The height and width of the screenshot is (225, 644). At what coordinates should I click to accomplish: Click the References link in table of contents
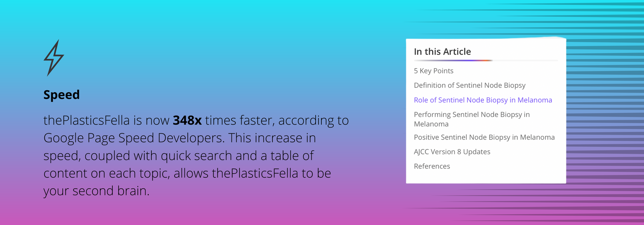(x=432, y=166)
